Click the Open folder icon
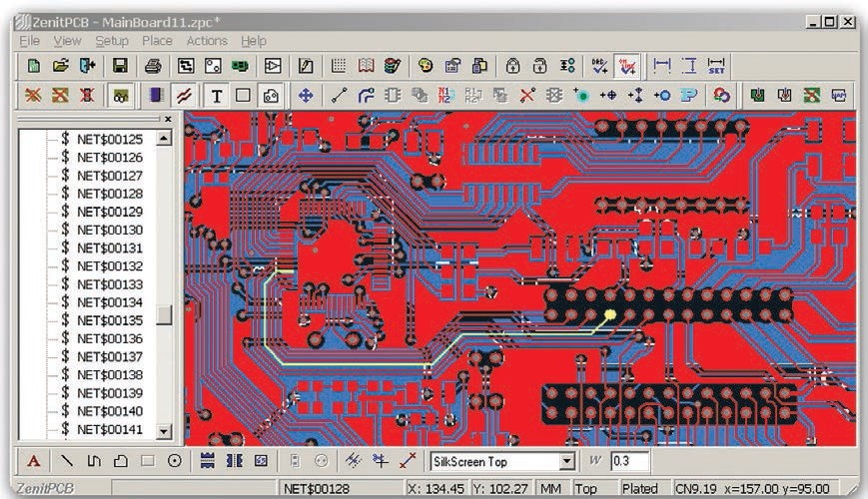Screen dimensions: 868x499 (x=60, y=67)
